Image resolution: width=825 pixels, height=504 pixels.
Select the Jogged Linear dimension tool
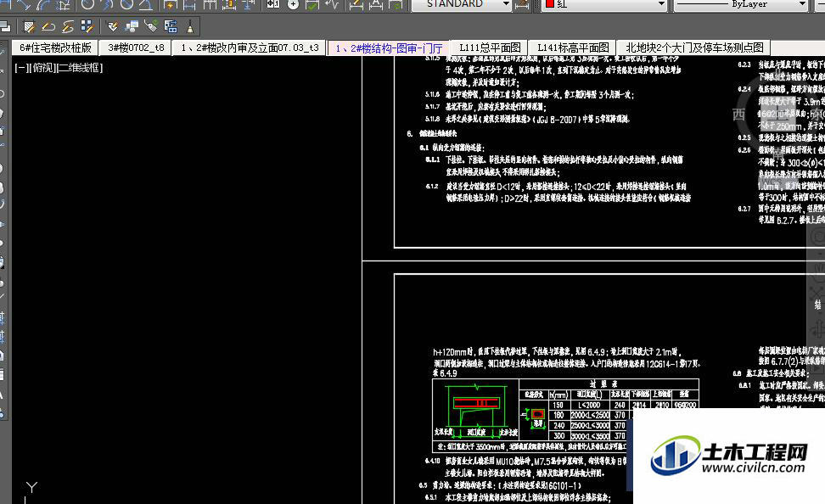[332, 5]
